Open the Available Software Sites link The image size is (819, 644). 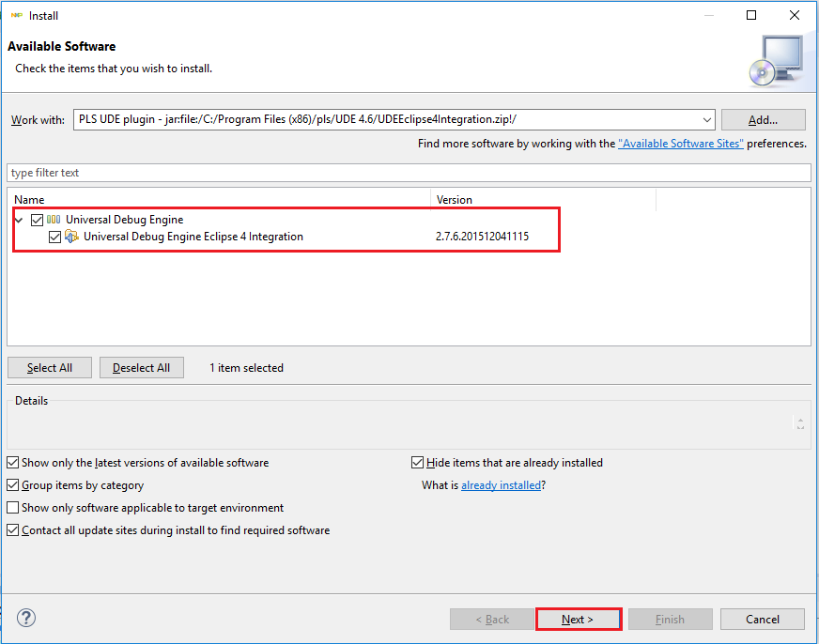[680, 144]
